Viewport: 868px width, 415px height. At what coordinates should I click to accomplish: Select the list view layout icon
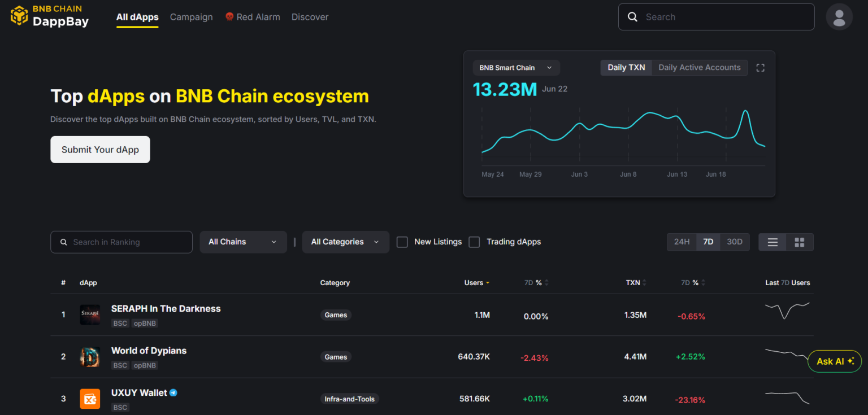click(x=772, y=242)
